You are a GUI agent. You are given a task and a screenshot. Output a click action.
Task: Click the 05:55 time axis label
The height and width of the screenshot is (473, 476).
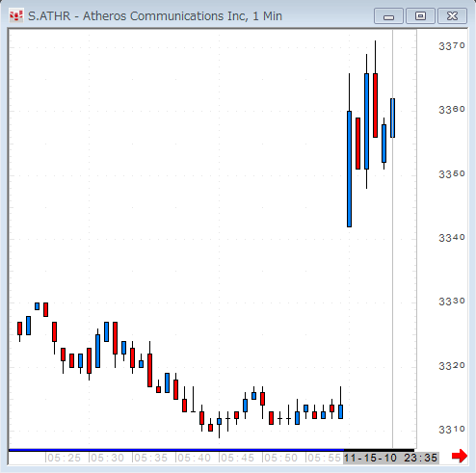point(324,458)
